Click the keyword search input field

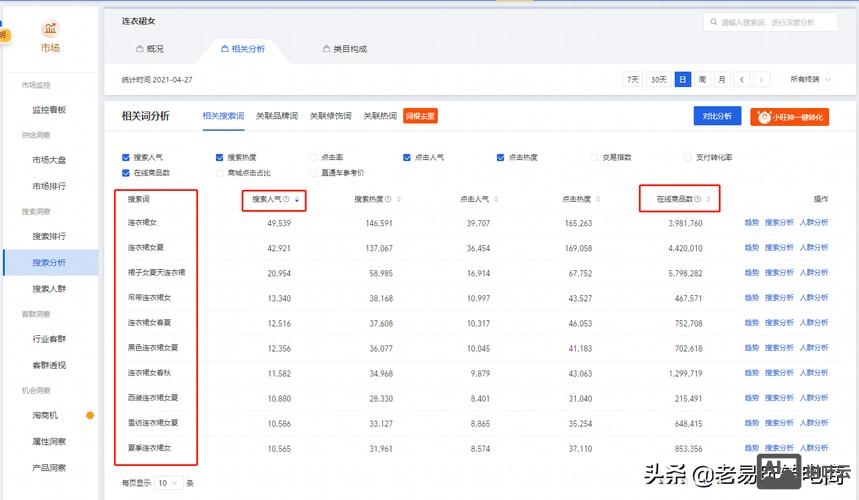click(770, 22)
